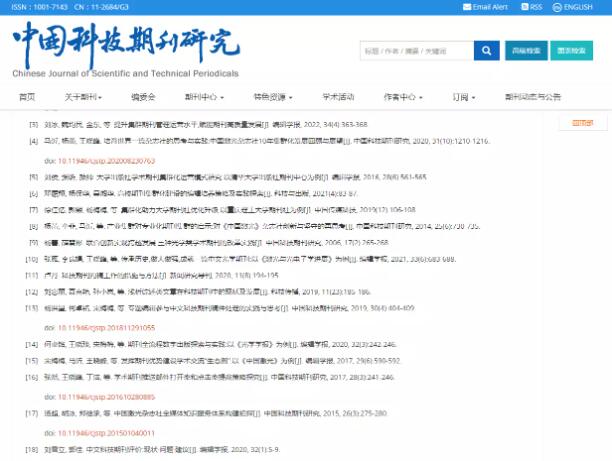Image resolution: width=612 pixels, height=461 pixels.
Task: Open the 学术活动 navigation item
Action: (x=338, y=97)
